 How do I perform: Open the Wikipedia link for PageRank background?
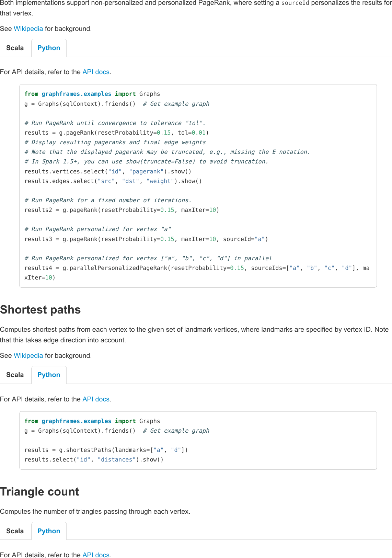(x=28, y=29)
